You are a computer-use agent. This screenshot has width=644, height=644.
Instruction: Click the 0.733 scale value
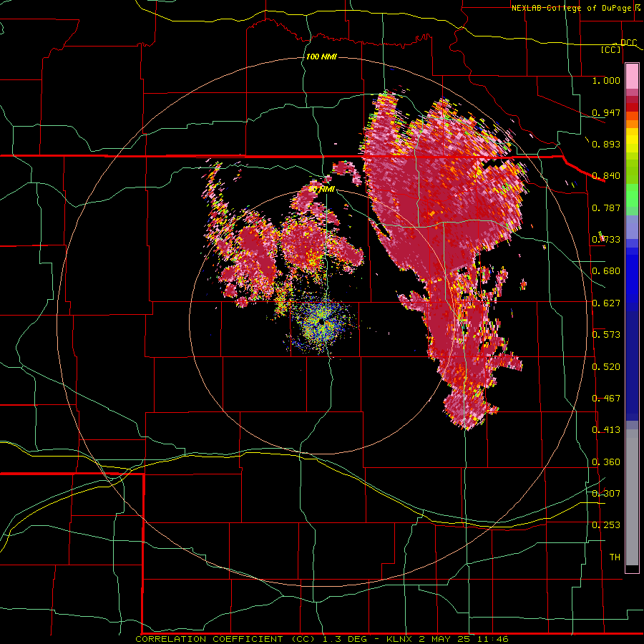(x=606, y=240)
